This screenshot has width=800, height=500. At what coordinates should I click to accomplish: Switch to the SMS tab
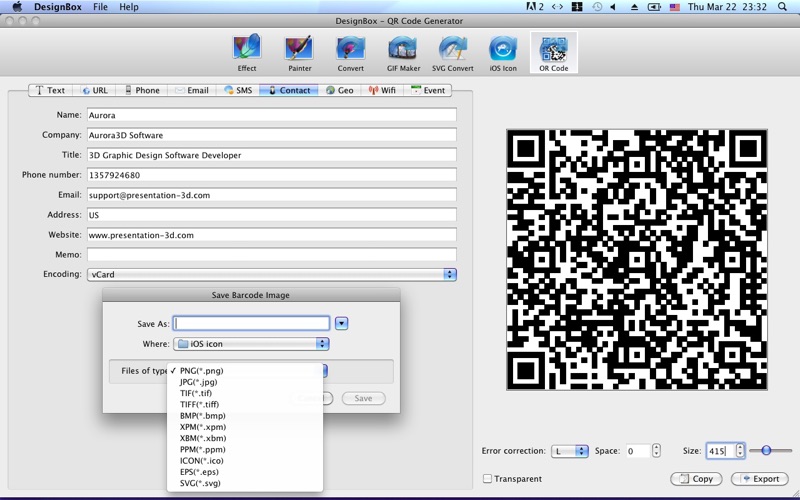pyautogui.click(x=238, y=90)
